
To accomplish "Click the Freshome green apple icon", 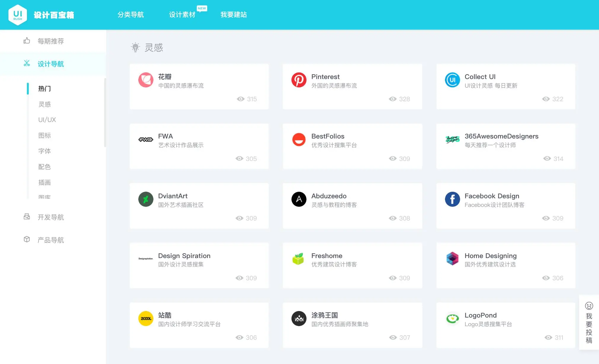I will [x=299, y=259].
